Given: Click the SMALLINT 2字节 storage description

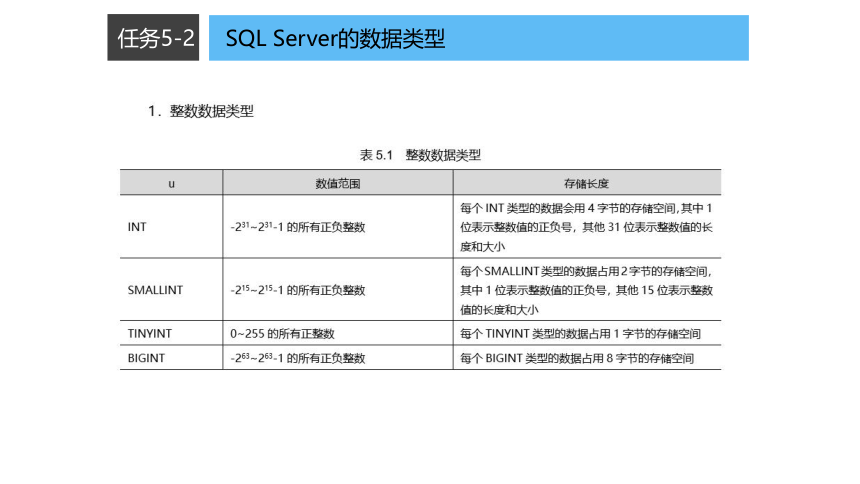Looking at the screenshot, I should click(586, 290).
